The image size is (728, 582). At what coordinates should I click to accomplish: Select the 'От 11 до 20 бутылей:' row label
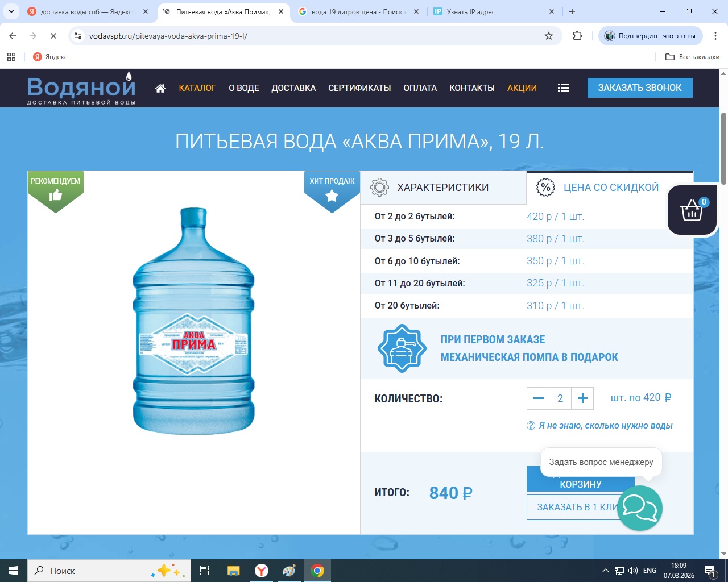pos(420,283)
